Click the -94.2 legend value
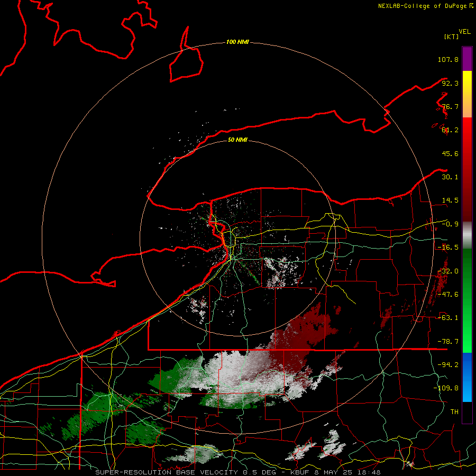Viewport: 476px width, 476px height. pos(448,365)
